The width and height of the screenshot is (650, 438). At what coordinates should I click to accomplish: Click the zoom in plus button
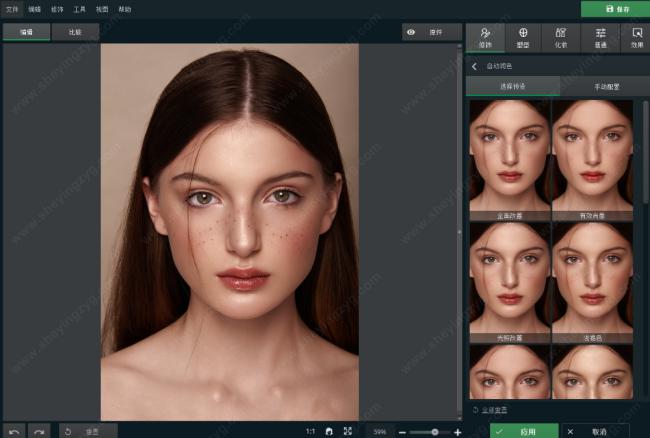pos(457,431)
